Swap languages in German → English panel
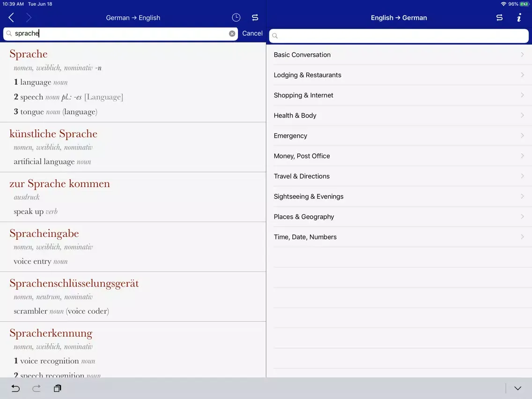This screenshot has width=532, height=399. tap(255, 18)
